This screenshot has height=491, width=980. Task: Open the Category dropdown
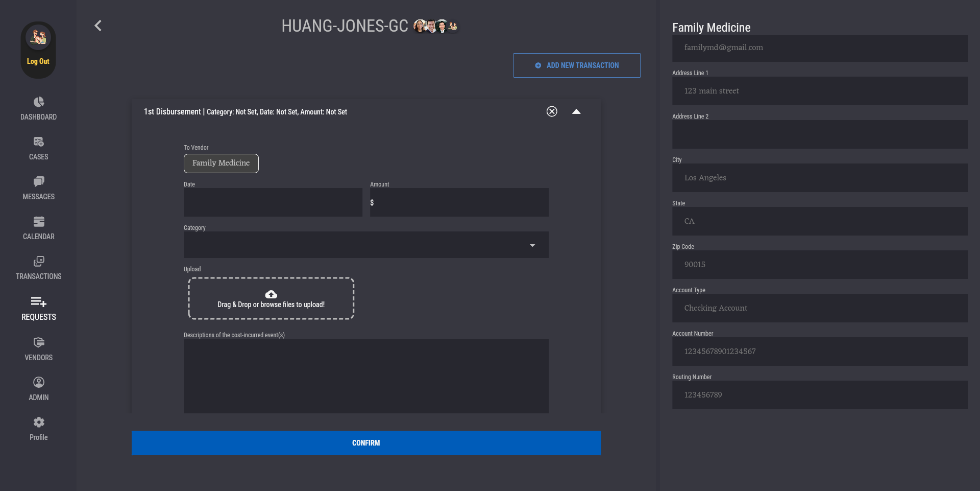point(366,245)
